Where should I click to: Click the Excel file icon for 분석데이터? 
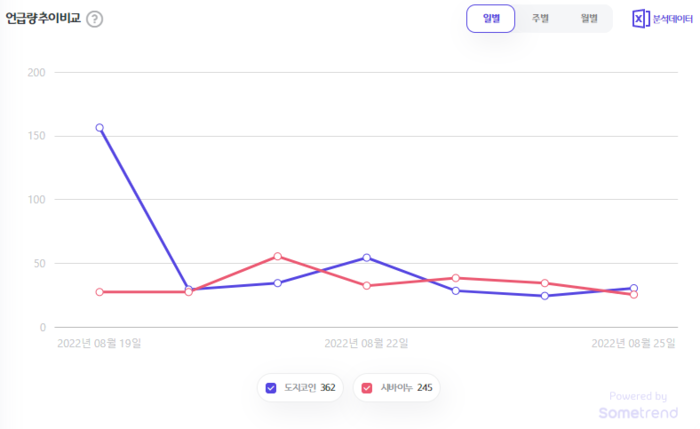[x=641, y=19]
